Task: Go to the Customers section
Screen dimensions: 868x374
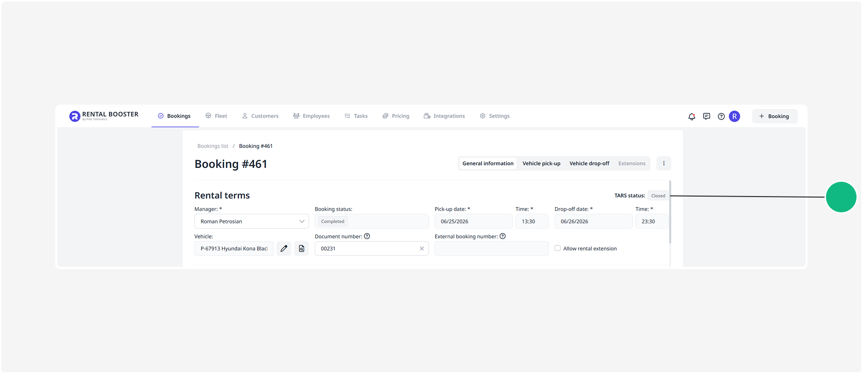Action: [x=260, y=116]
